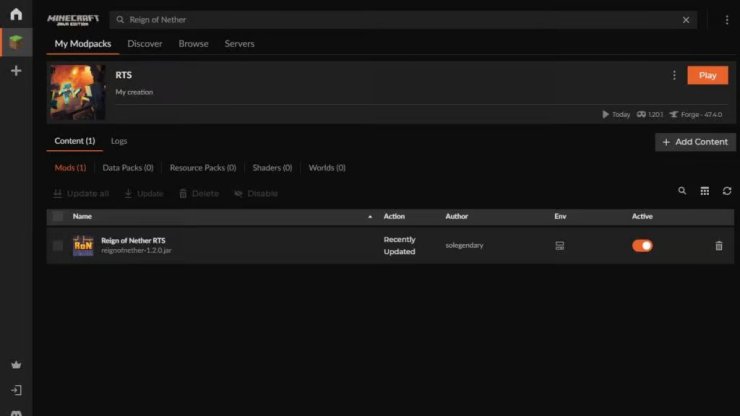Switch to the Discover tab
The width and height of the screenshot is (740, 416).
pyautogui.click(x=145, y=44)
